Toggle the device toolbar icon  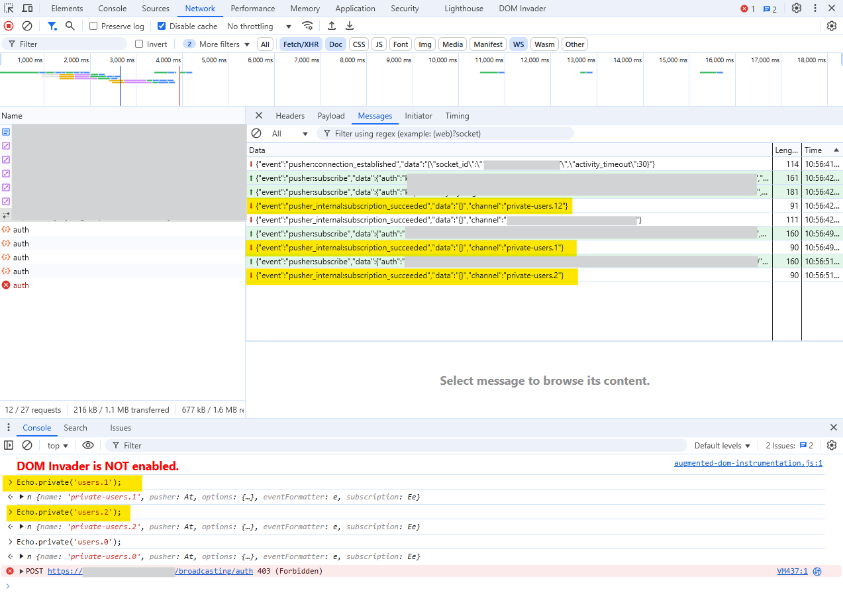pyautogui.click(x=27, y=9)
